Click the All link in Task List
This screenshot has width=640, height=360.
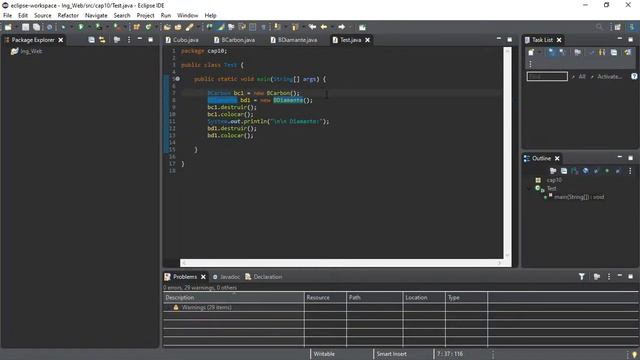point(582,76)
